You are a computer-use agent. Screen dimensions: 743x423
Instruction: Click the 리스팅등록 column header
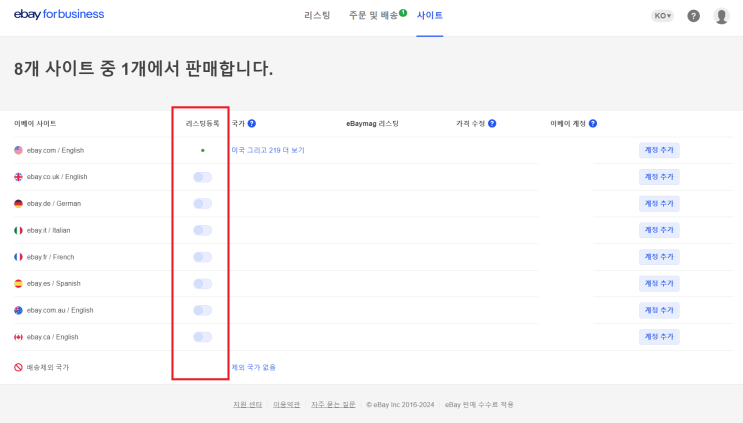[202, 123]
